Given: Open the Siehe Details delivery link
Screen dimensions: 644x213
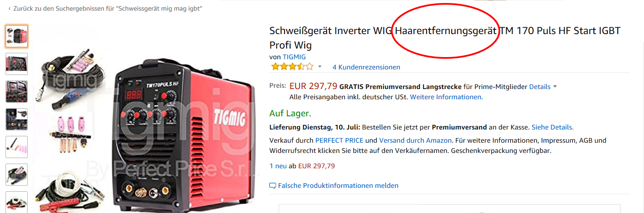Looking at the screenshot, I should 553,127.
